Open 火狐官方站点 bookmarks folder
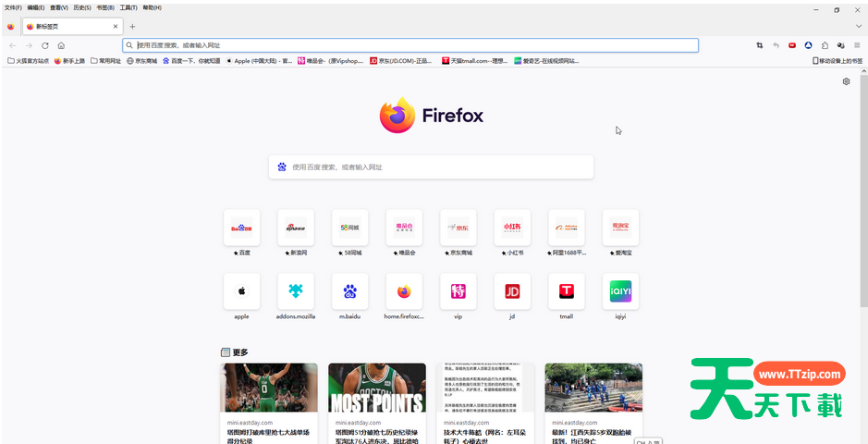This screenshot has width=868, height=444. pyautogui.click(x=29, y=61)
